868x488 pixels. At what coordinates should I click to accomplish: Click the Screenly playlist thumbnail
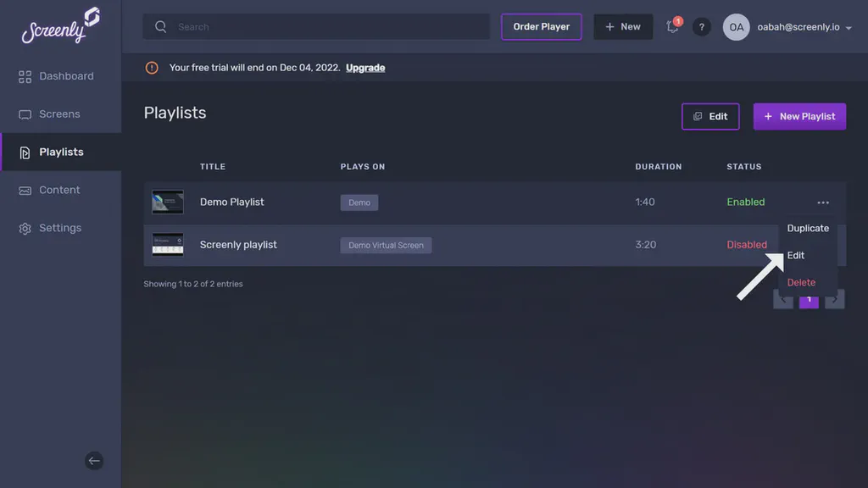tap(167, 244)
